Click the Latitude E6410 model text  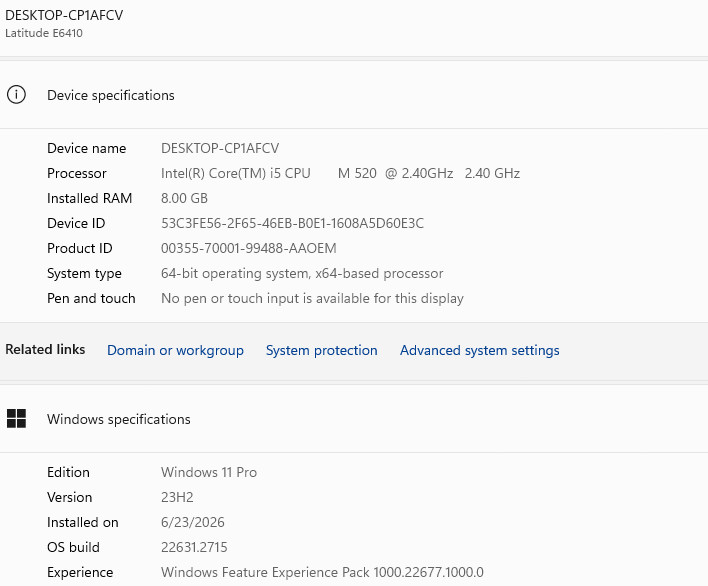point(44,33)
